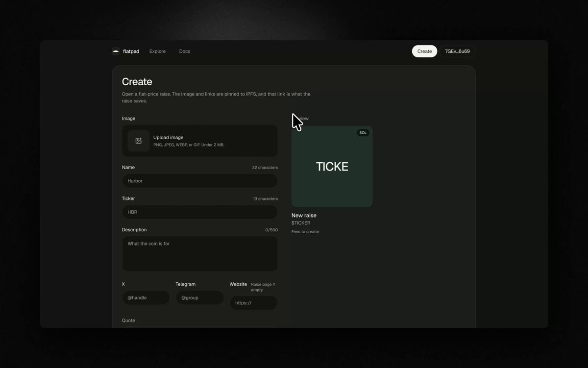Go to the Explore page
Viewport: 588px width, 368px height.
tap(157, 51)
